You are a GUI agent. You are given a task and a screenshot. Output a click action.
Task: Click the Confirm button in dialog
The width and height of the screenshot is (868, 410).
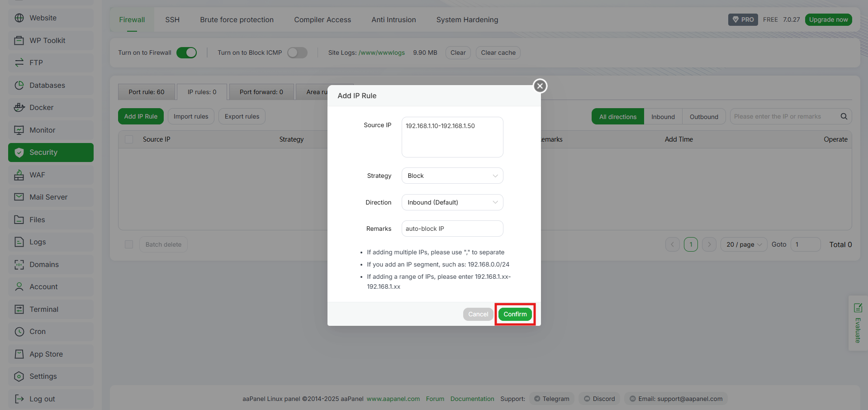(515, 314)
